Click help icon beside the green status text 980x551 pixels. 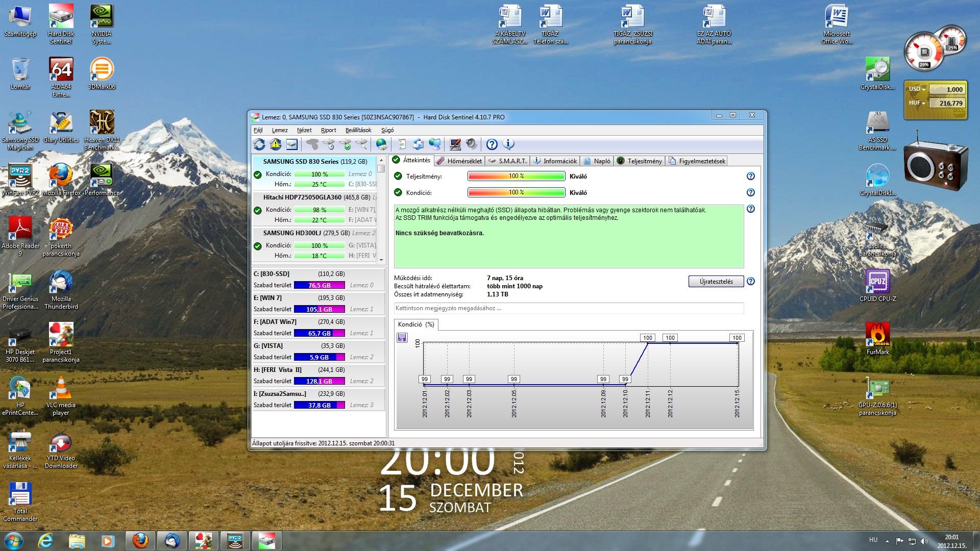click(750, 209)
